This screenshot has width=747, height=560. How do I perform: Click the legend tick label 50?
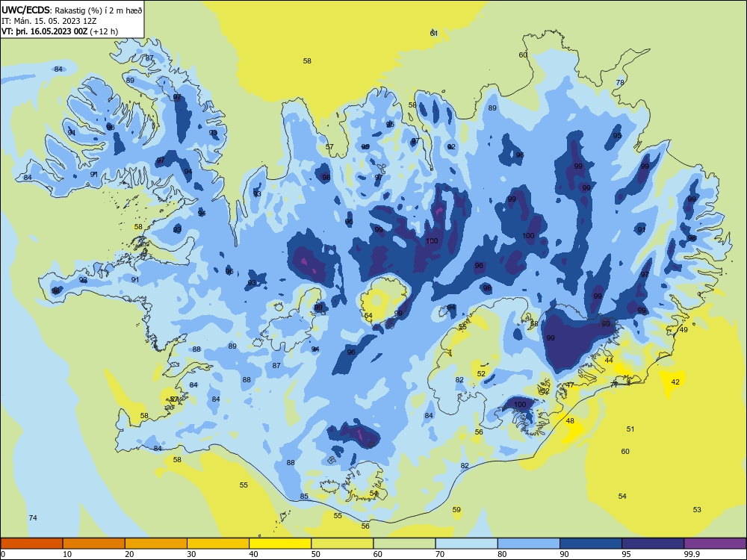point(316,554)
